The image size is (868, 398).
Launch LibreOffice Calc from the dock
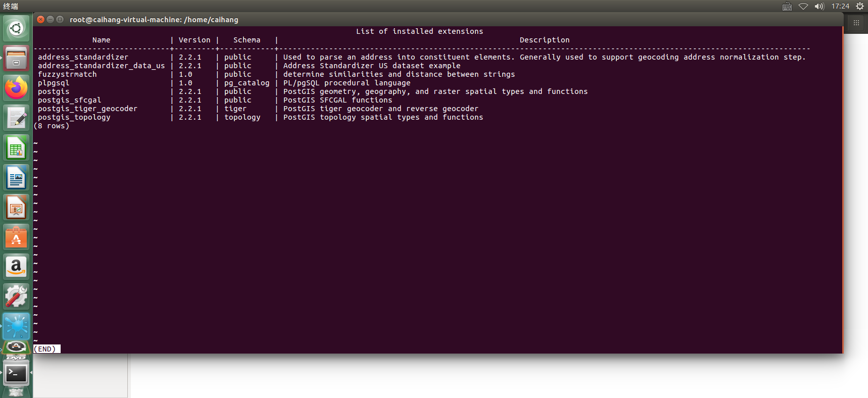click(16, 147)
